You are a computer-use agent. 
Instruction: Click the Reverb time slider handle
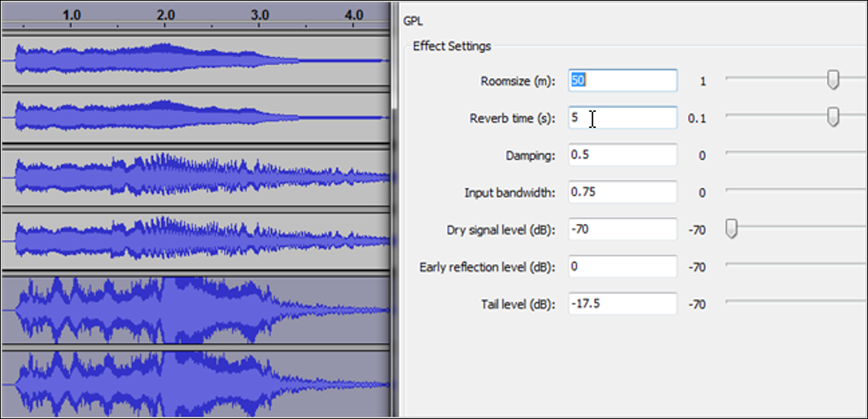coord(833,117)
